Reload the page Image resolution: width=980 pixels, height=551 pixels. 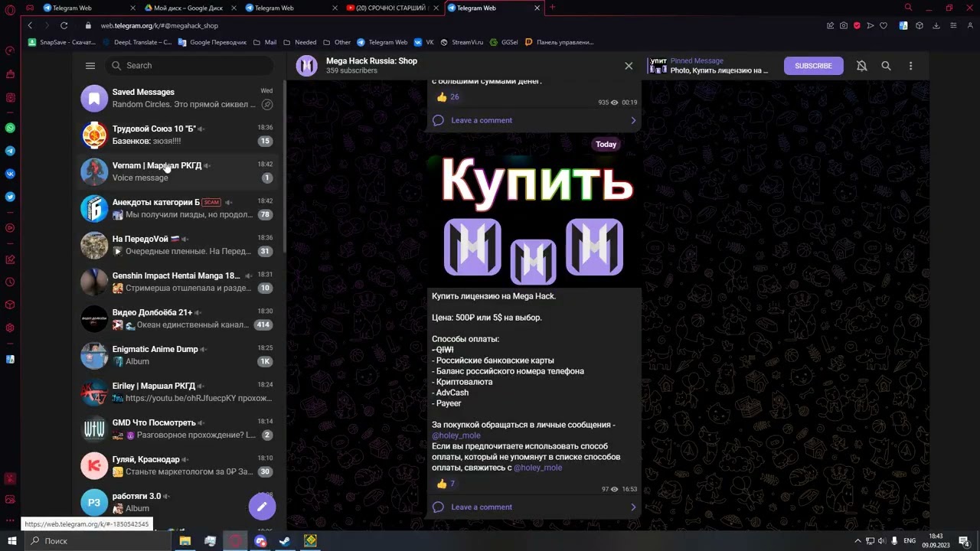click(64, 25)
